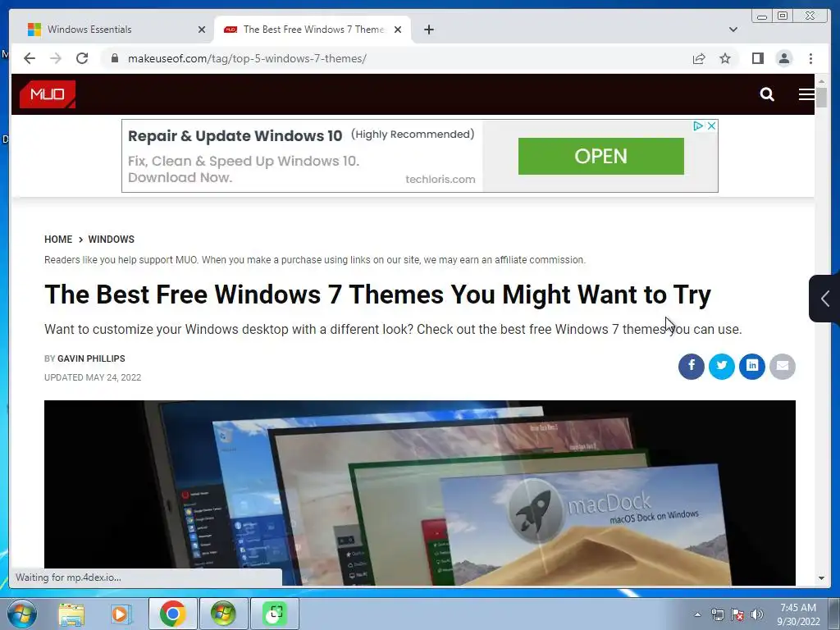Click the article hero image

click(x=419, y=493)
